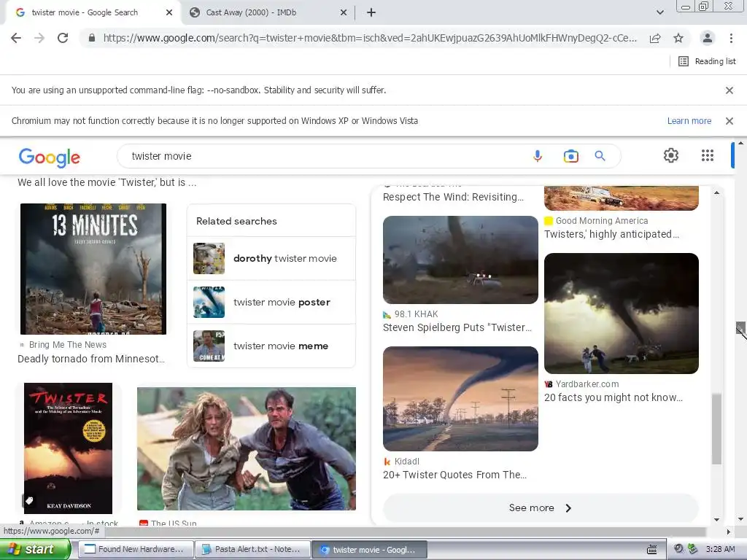
Task: Open the 13 Minutes poster image
Action: (x=93, y=269)
